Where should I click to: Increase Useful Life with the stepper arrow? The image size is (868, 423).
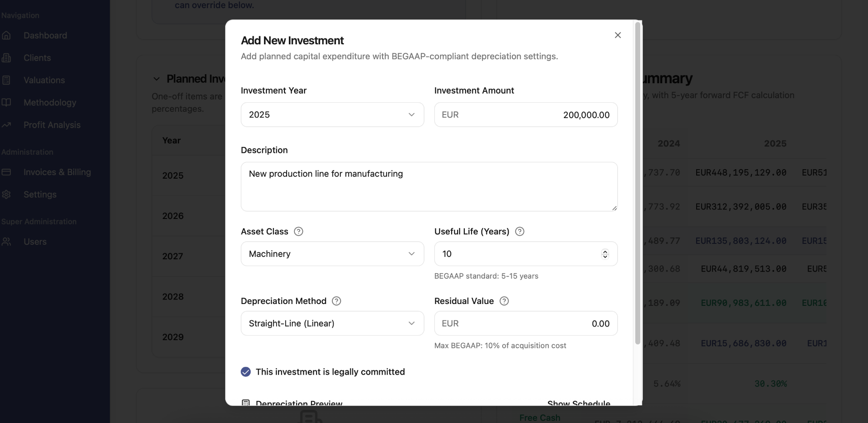pos(605,251)
